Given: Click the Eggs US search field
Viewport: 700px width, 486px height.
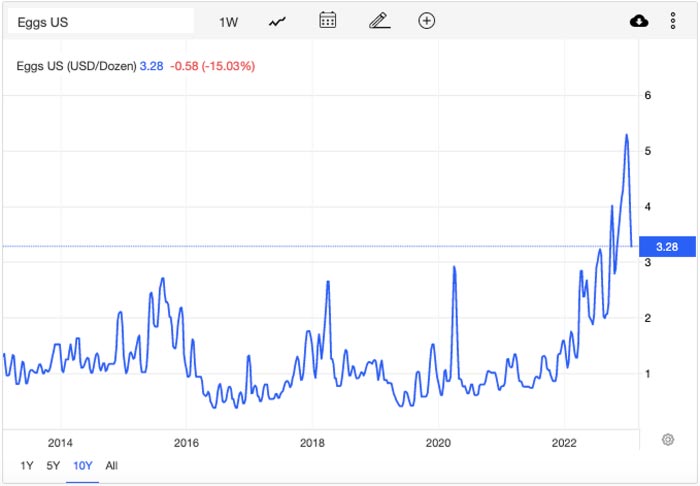Looking at the screenshot, I should (101, 22).
